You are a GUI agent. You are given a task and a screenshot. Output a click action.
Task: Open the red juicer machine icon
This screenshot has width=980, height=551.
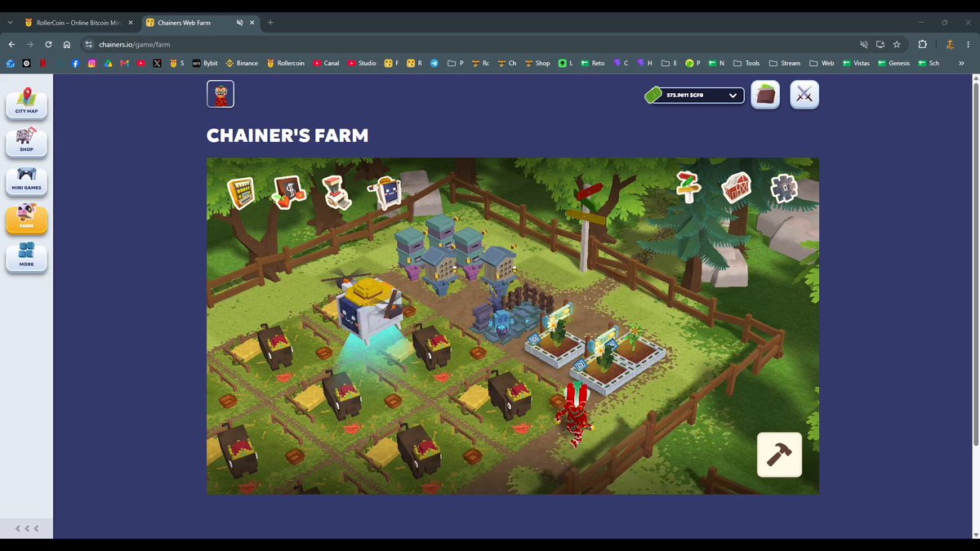(x=336, y=192)
